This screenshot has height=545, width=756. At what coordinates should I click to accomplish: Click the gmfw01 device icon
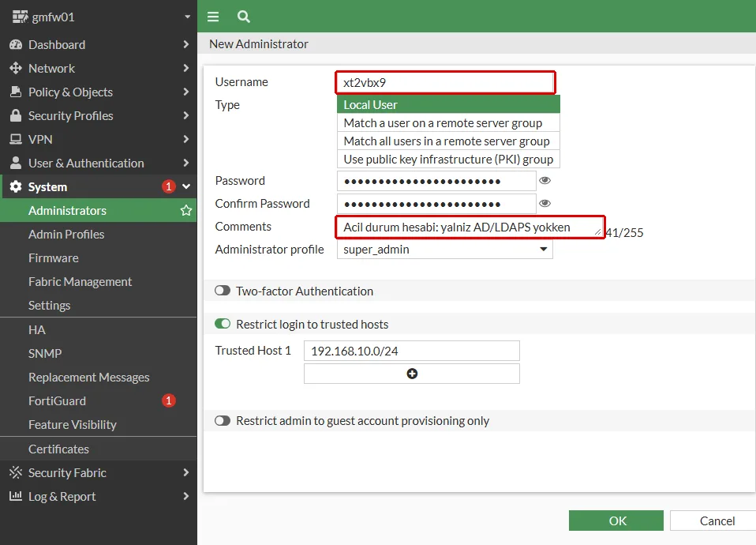20,17
